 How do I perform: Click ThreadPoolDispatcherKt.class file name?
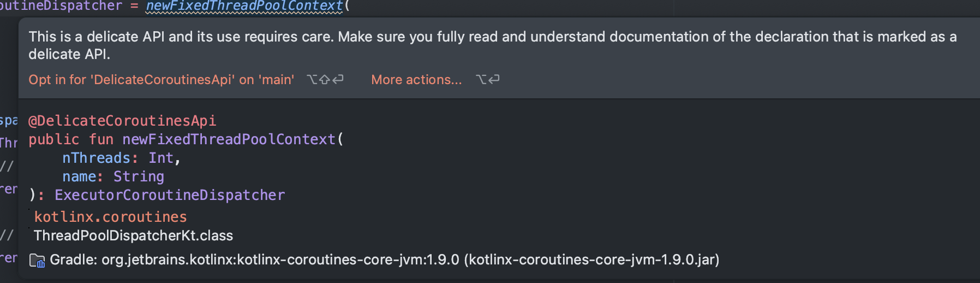133,235
